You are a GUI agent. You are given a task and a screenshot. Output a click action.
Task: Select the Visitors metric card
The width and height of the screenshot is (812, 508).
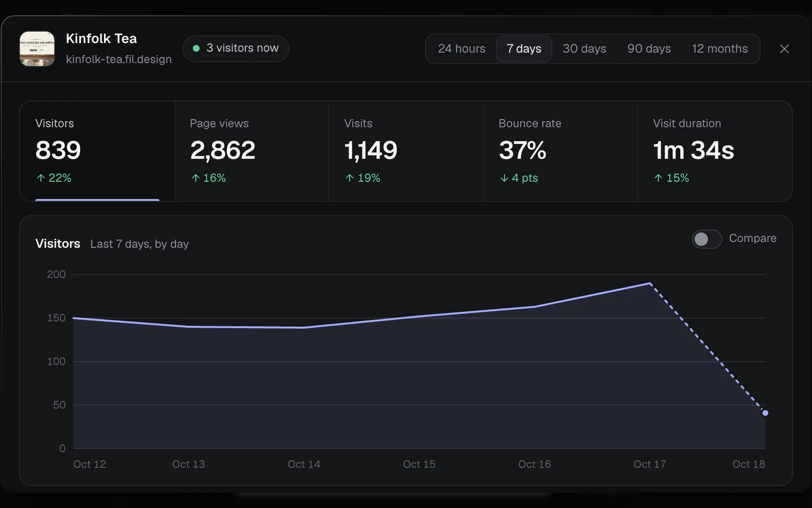(x=97, y=151)
